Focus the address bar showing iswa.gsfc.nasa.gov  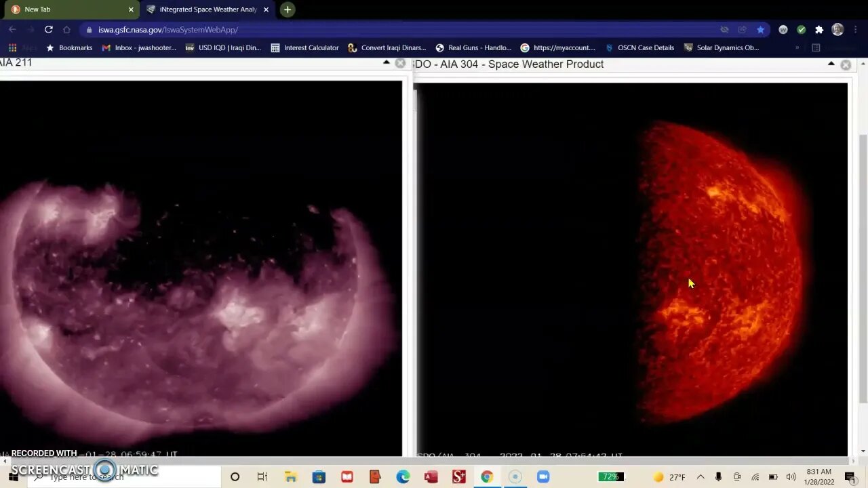(x=400, y=30)
